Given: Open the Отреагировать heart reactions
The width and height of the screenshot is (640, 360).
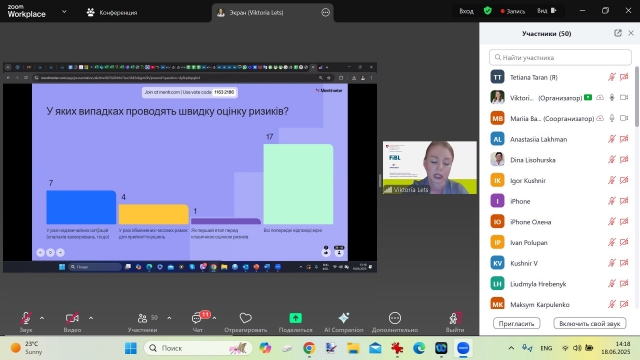Looking at the screenshot, I should click(x=245, y=322).
